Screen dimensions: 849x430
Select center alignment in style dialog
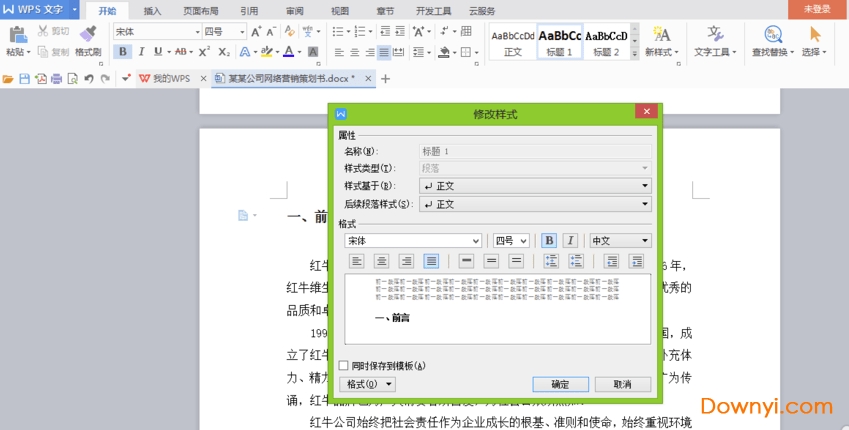coord(381,261)
